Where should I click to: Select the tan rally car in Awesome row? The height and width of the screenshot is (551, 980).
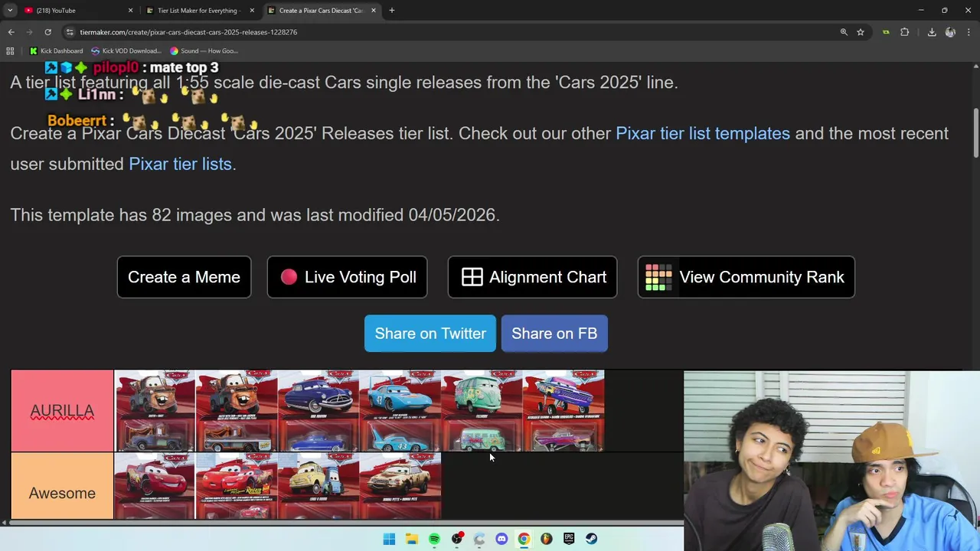coord(400,487)
